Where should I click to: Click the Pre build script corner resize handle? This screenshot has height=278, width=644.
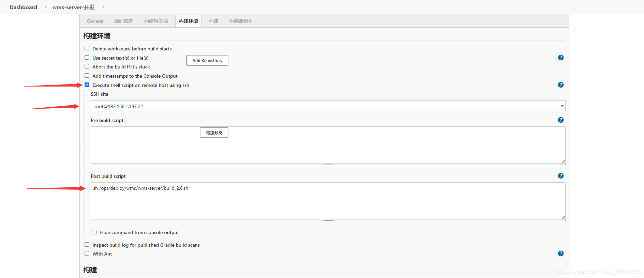tap(563, 161)
